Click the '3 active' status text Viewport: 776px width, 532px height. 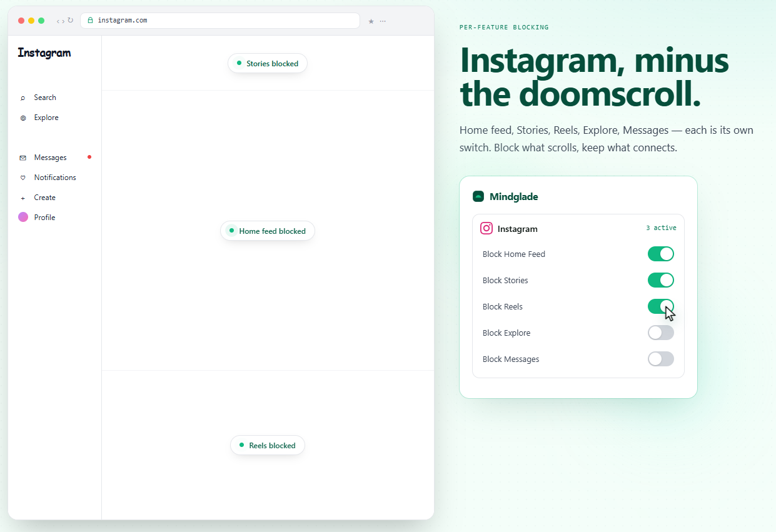661,228
